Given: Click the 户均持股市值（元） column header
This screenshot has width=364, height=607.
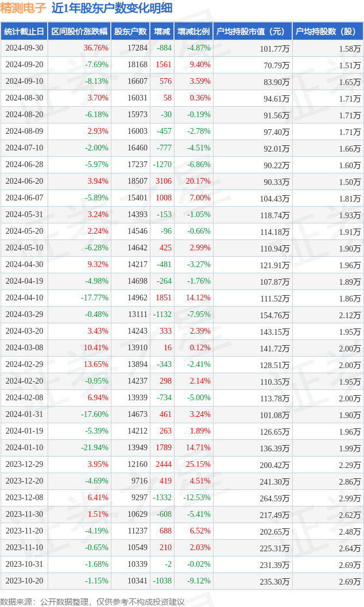Looking at the screenshot, I should point(252,32).
